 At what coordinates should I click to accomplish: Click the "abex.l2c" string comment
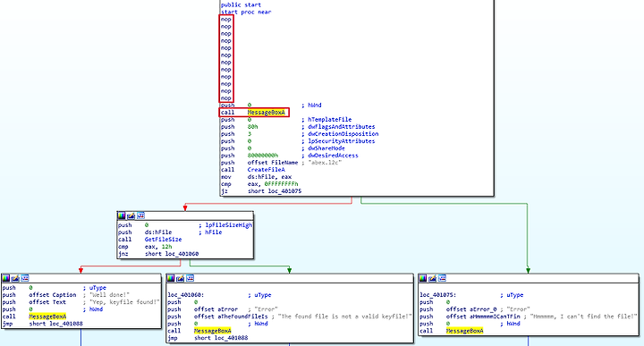[325, 163]
